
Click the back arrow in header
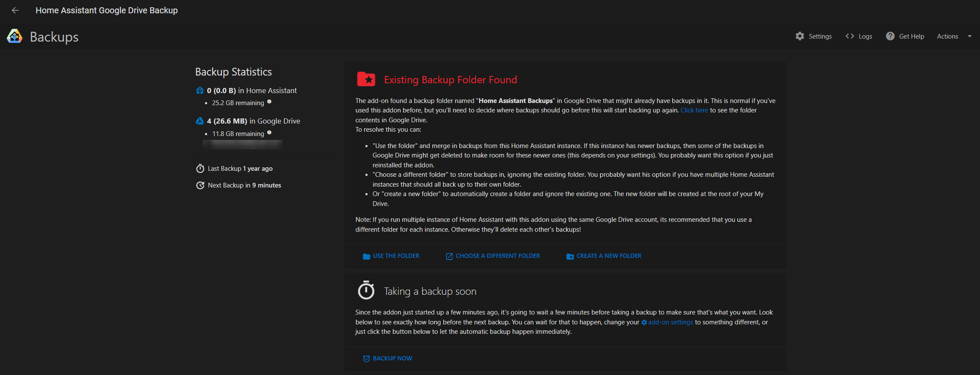15,10
